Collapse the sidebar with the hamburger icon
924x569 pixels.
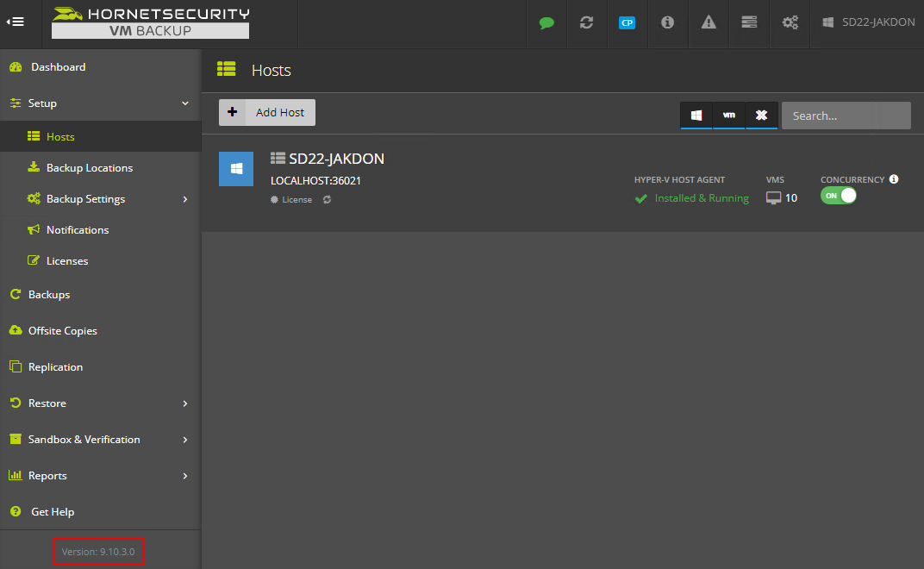click(16, 22)
